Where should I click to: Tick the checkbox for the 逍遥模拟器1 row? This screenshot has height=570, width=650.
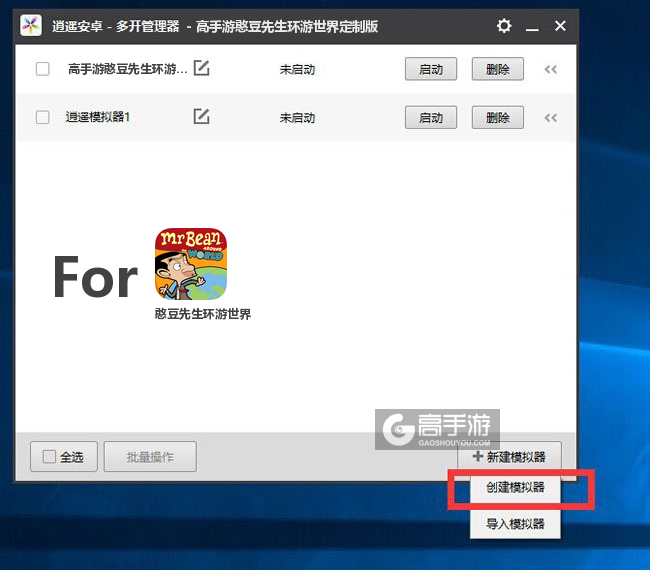pos(43,117)
